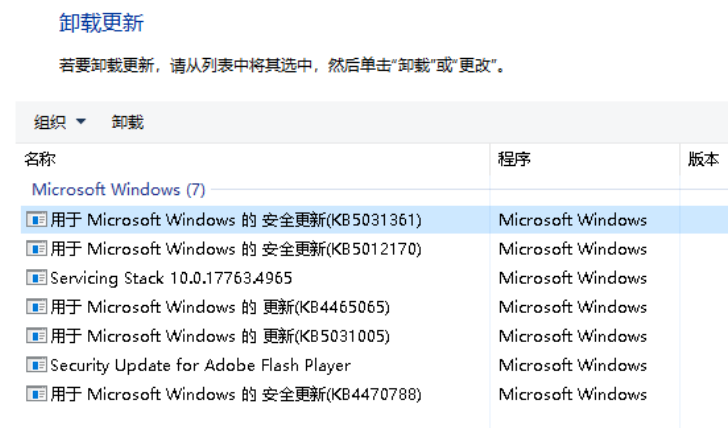The height and width of the screenshot is (428, 728).
Task: Click the 卸载 toolbar button
Action: coord(127,122)
